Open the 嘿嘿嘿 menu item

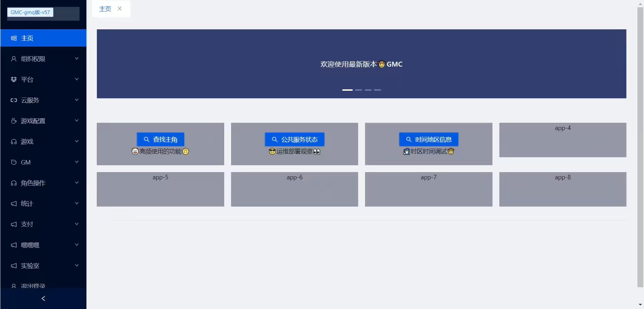coord(43,245)
